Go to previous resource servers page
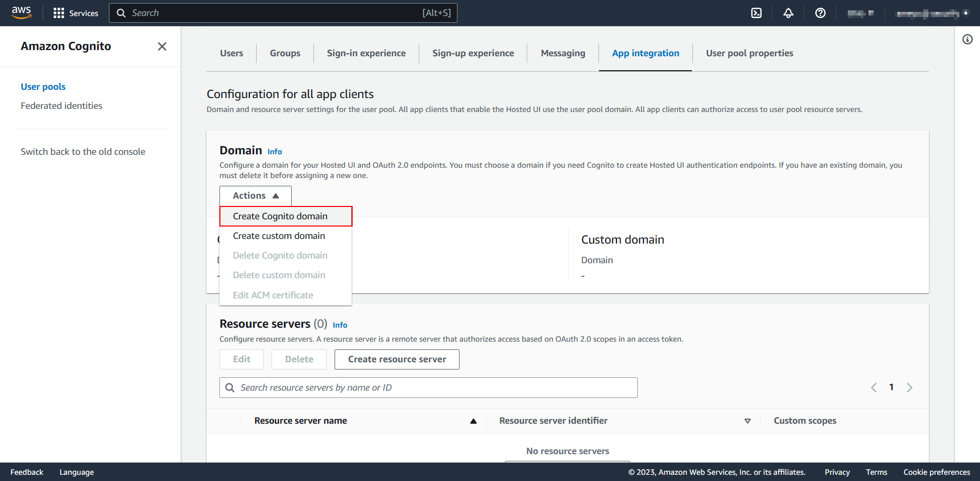Image resolution: width=980 pixels, height=481 pixels. [874, 388]
